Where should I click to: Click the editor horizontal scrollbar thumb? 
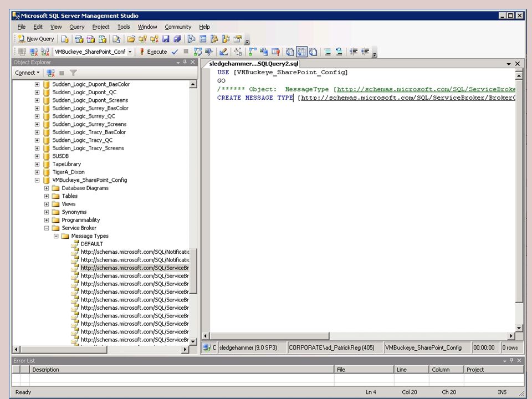270,336
